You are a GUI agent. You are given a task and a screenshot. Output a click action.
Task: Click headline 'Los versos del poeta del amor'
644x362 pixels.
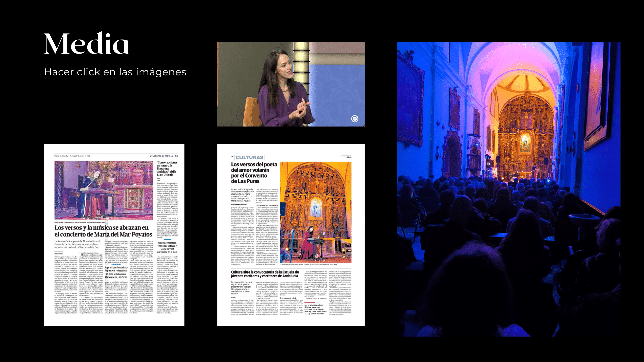(254, 173)
